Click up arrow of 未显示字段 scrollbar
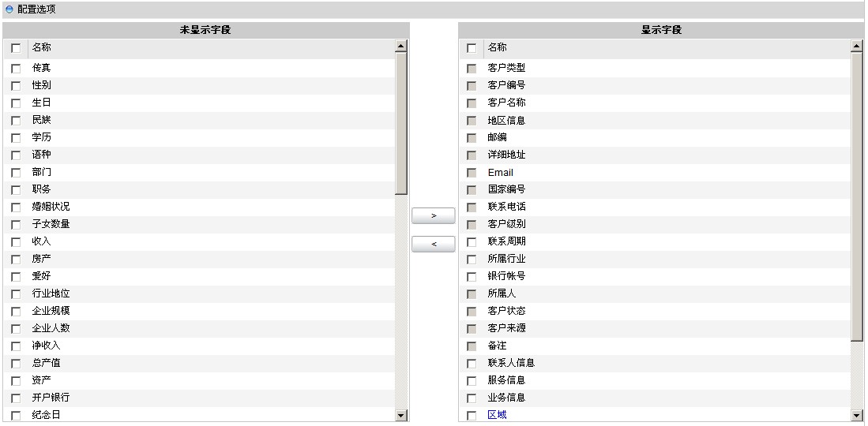 pos(401,47)
